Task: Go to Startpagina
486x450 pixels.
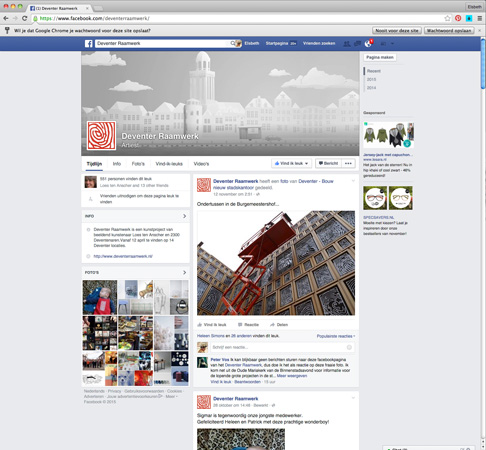Action: point(277,43)
